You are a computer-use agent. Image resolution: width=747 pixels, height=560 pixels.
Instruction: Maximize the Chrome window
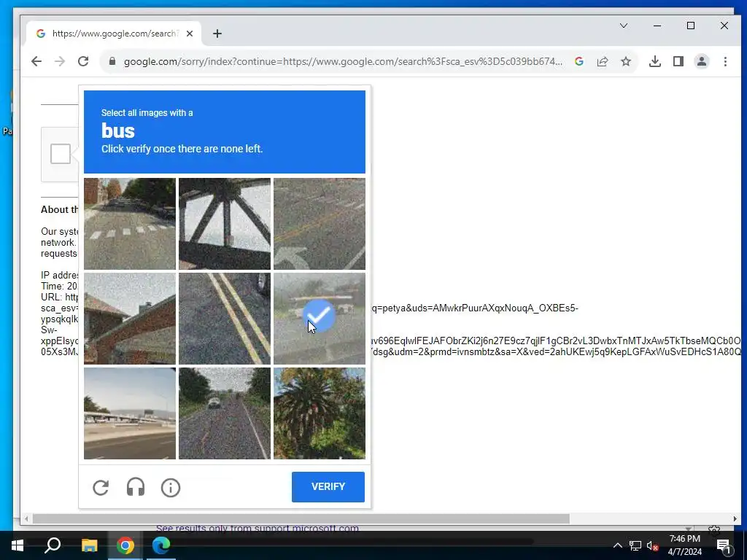pyautogui.click(x=691, y=26)
